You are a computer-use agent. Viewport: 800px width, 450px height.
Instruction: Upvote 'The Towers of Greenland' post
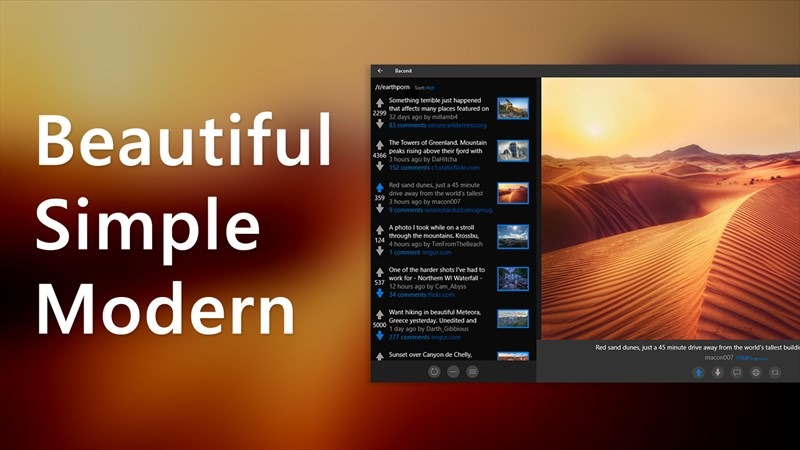pos(380,145)
